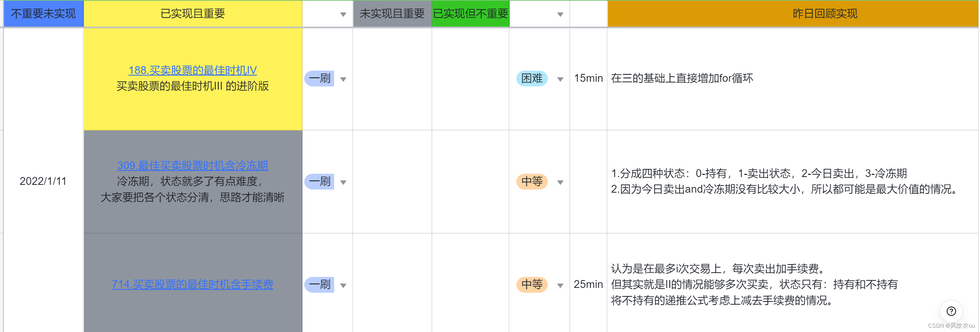Open the 困难 difficulty dropdown
Image resolution: width=980 pixels, height=332 pixels.
click(560, 79)
